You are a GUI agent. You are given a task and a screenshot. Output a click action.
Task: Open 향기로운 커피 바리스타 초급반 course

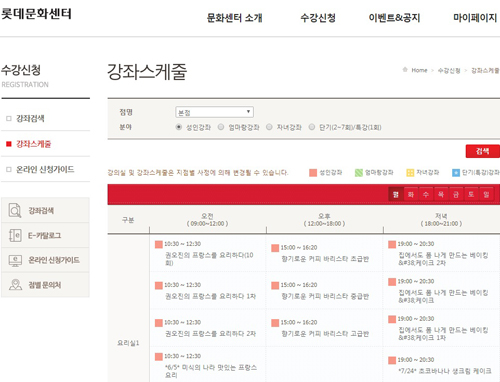[x=325, y=259]
